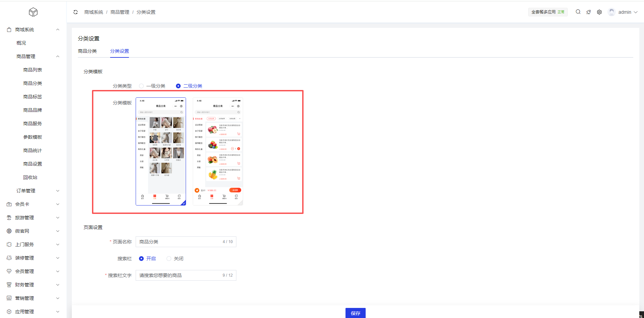Focus the 页面名称 input field

pyautogui.click(x=186, y=242)
